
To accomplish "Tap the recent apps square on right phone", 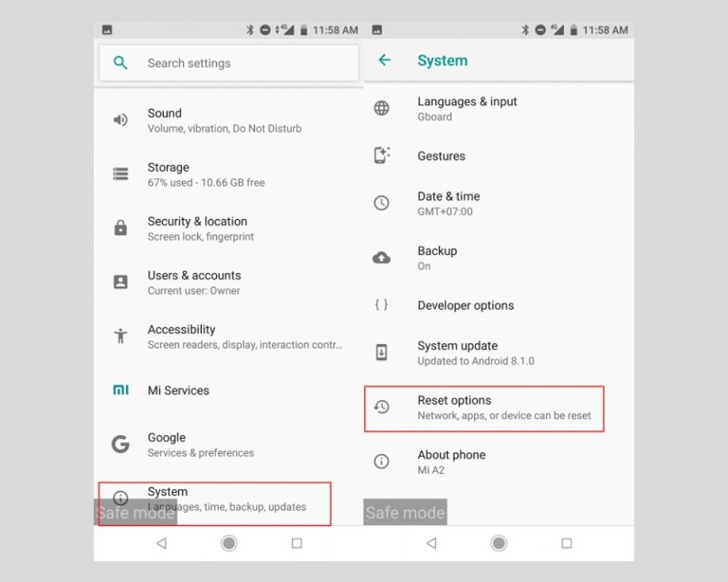I will [x=566, y=543].
